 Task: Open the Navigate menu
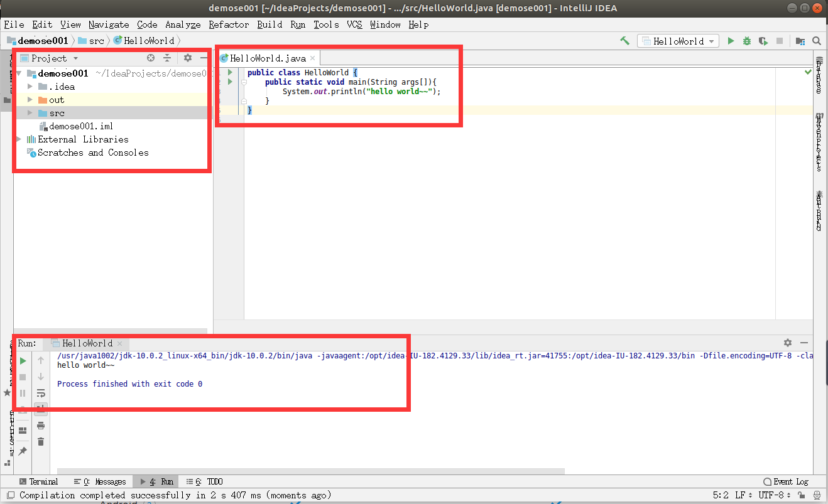pyautogui.click(x=109, y=24)
